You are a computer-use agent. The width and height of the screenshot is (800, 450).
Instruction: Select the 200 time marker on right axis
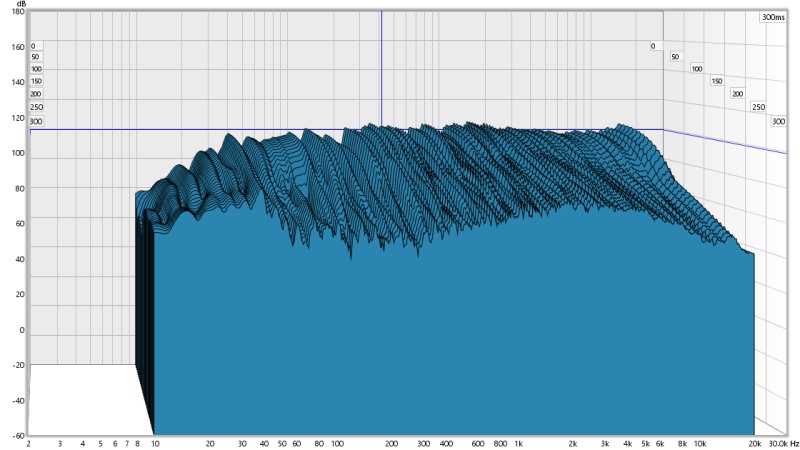738,94
